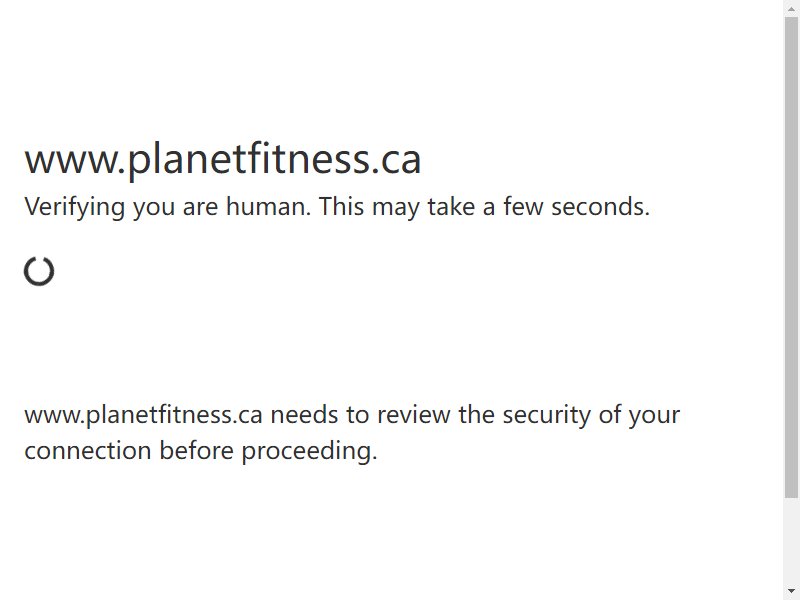The height and width of the screenshot is (600, 800).
Task: Click the 'Verifying you are human' message
Action: coord(167,207)
